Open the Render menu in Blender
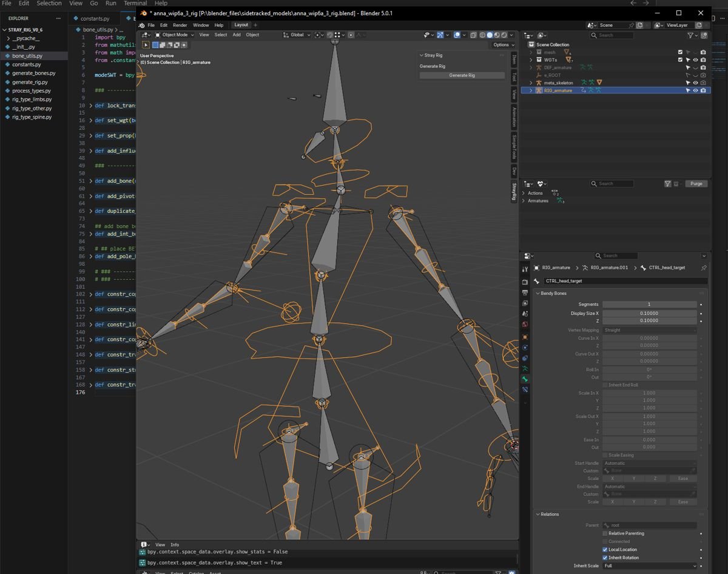The image size is (728, 574). pyautogui.click(x=180, y=25)
